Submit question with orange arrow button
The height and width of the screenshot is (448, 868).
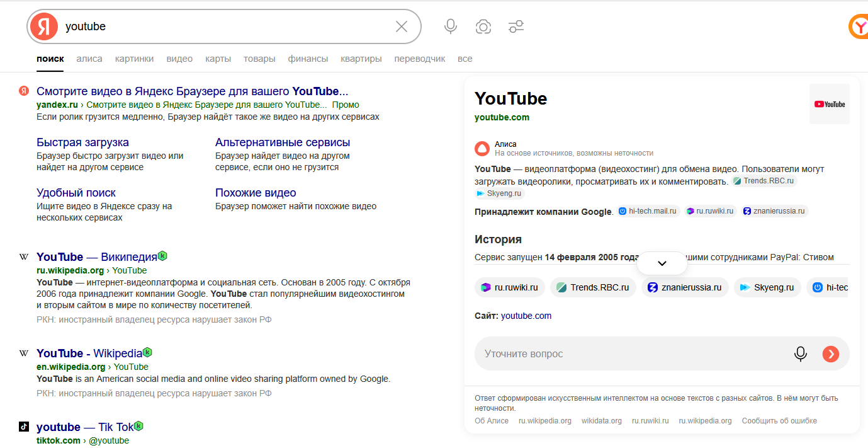pyautogui.click(x=830, y=354)
